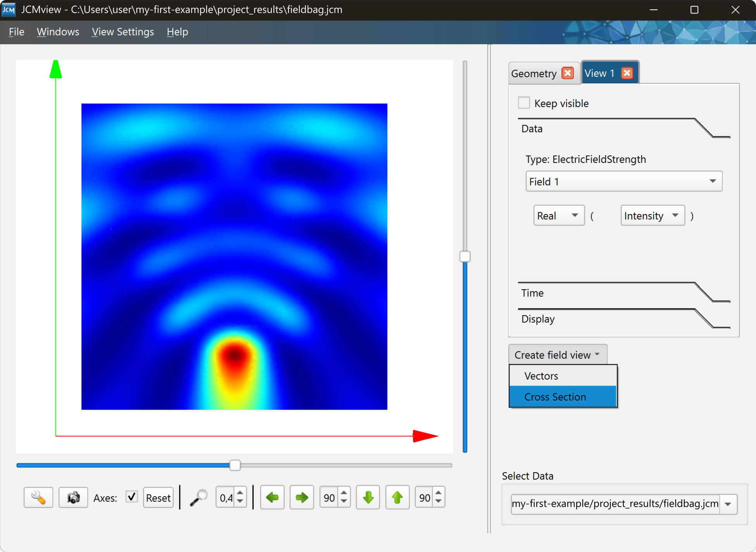Viewport: 756px width, 552px height.
Task: Rotate view up with green arrow
Action: [397, 497]
